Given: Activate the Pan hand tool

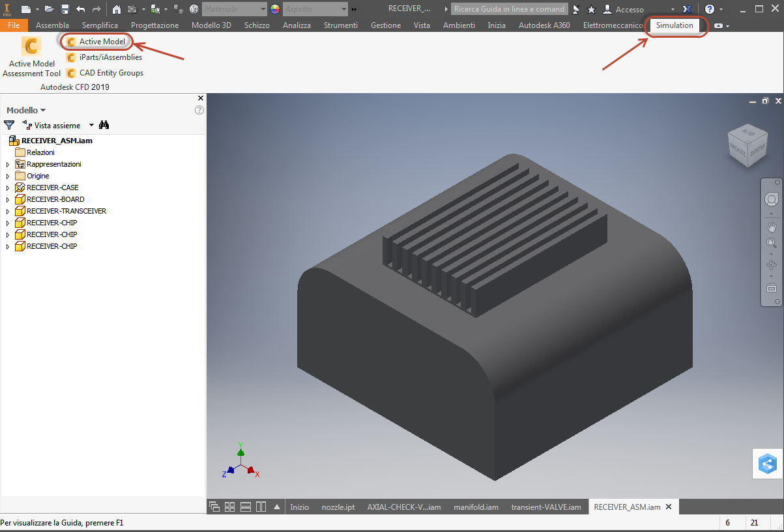Looking at the screenshot, I should [x=772, y=227].
